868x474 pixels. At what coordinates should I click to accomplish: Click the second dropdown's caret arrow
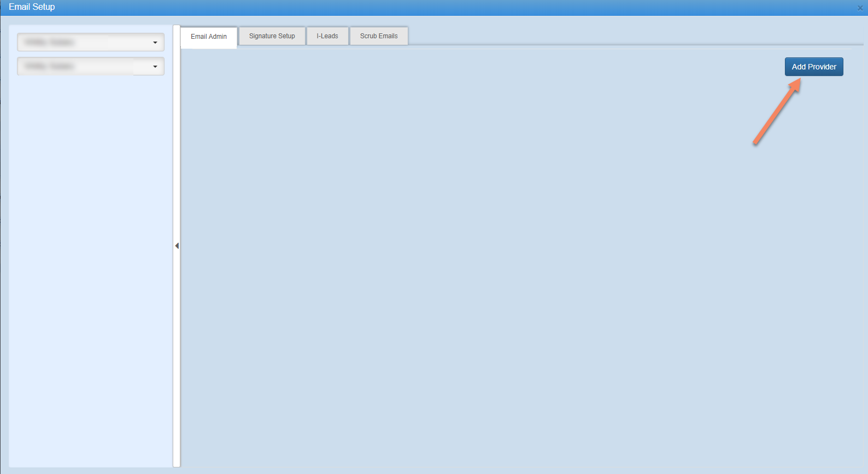click(155, 67)
